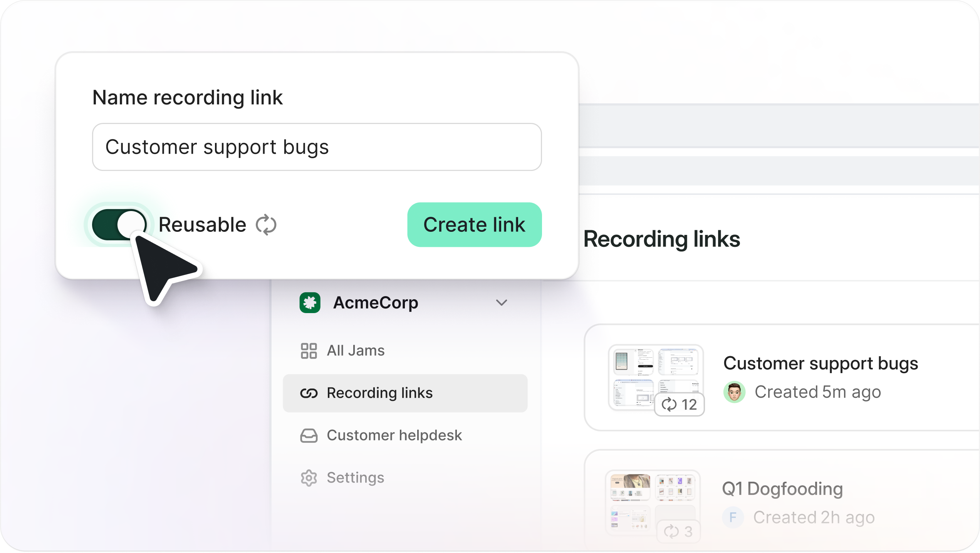The image size is (980, 553).
Task: Open Settings from the sidebar
Action: point(355,478)
